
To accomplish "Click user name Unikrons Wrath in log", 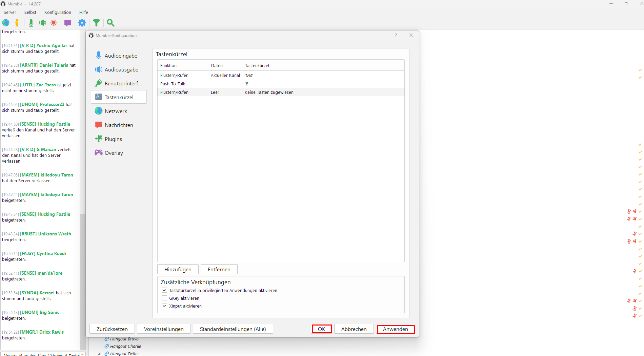I will (55, 234).
